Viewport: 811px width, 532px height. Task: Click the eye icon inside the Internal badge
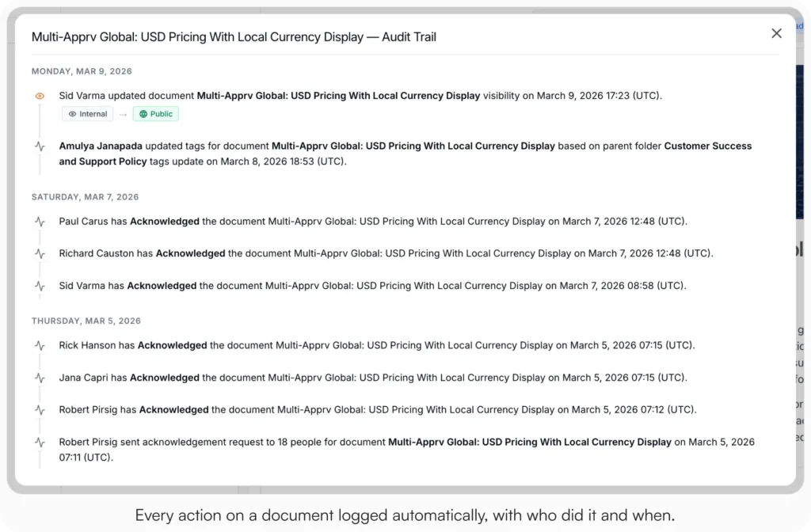tap(72, 114)
